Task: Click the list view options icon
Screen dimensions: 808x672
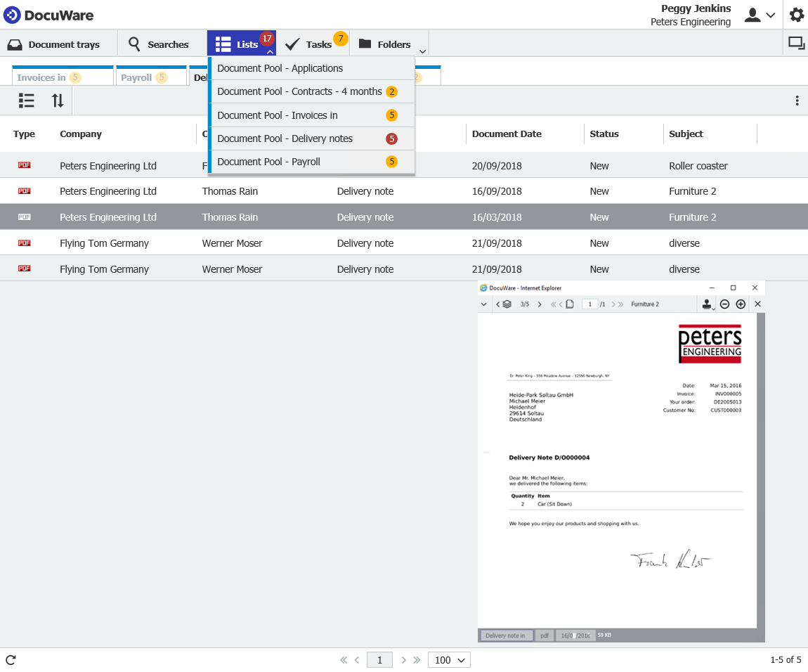Action: 27,101
